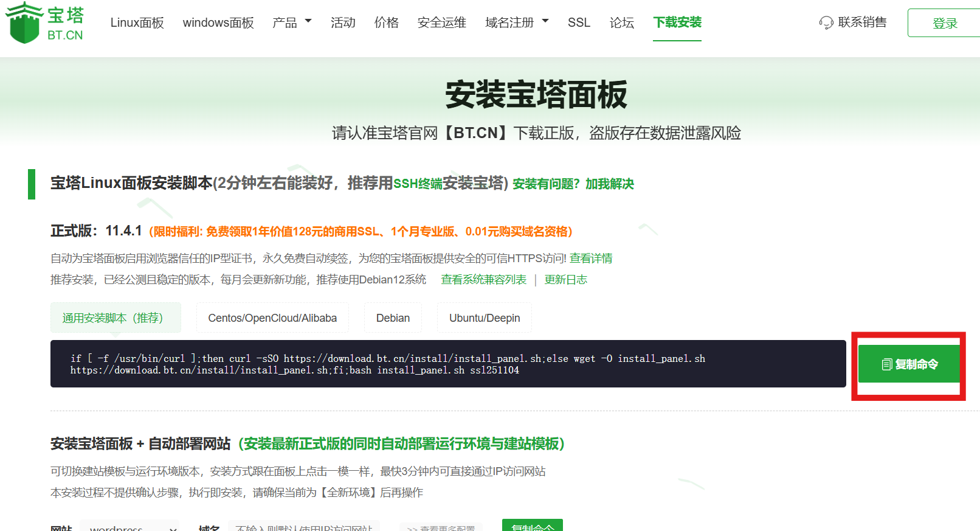Open the 查看系统兼容列表 link
The height and width of the screenshot is (531, 980).
tap(483, 280)
